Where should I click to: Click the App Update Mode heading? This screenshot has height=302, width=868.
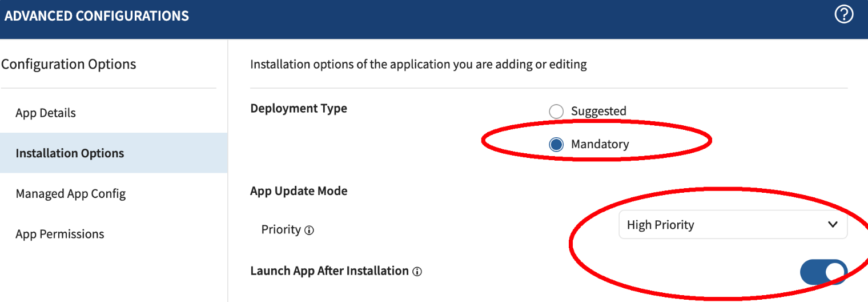click(x=299, y=191)
